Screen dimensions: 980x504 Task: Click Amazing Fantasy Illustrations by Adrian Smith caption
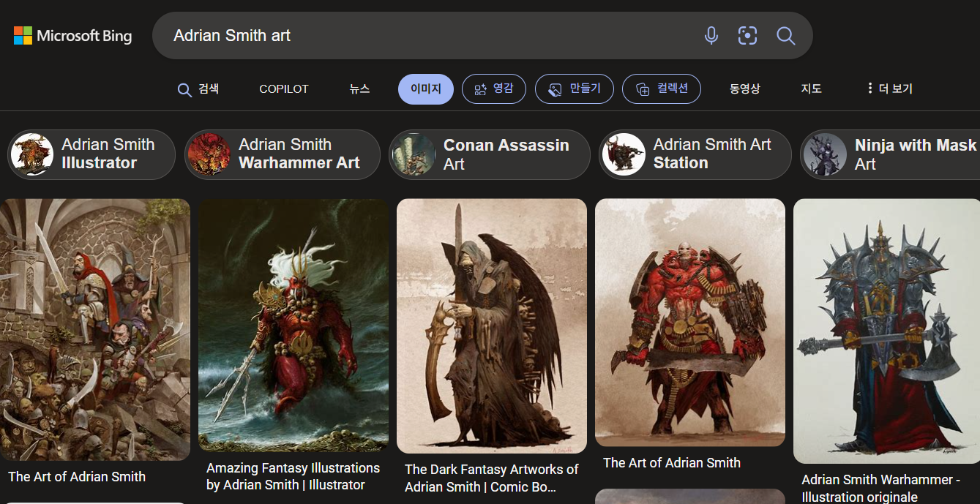pos(293,476)
